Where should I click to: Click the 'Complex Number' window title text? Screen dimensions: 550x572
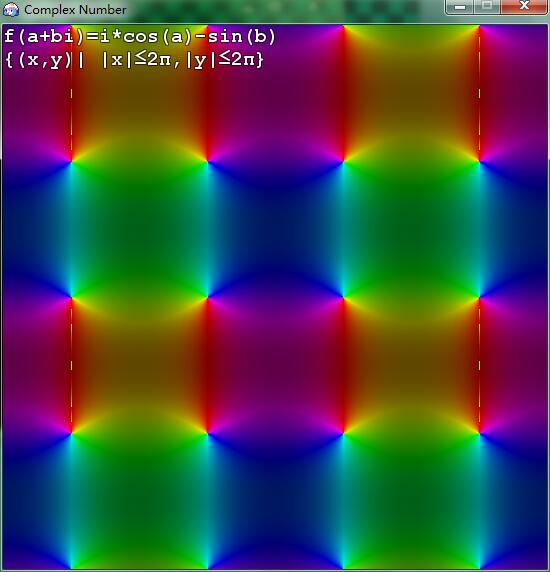tap(75, 10)
